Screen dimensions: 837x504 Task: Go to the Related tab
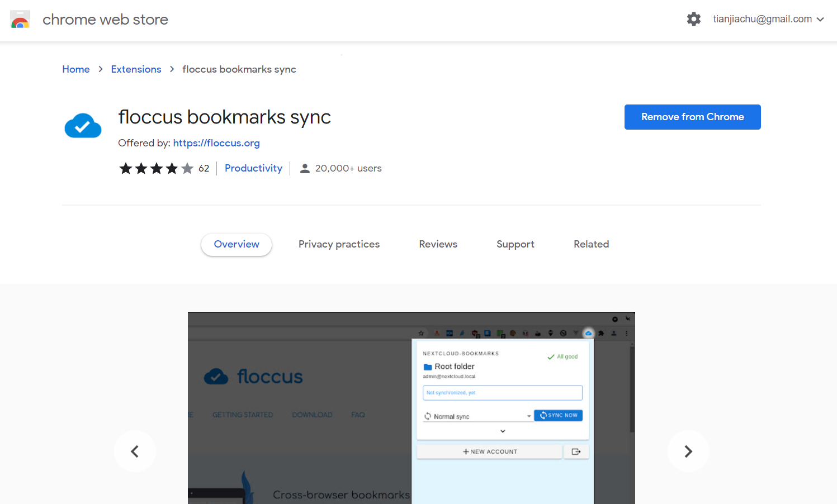(x=591, y=244)
